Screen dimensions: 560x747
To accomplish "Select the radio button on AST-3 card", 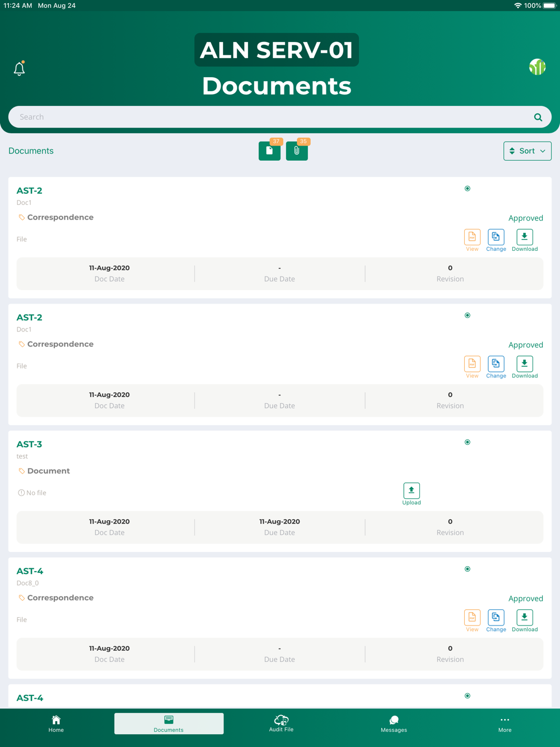I will tap(468, 442).
